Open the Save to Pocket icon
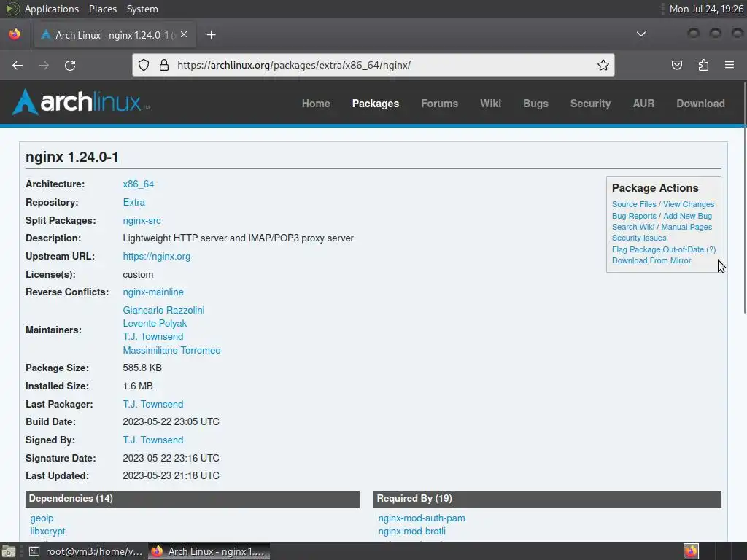Image resolution: width=747 pixels, height=560 pixels. pos(676,65)
